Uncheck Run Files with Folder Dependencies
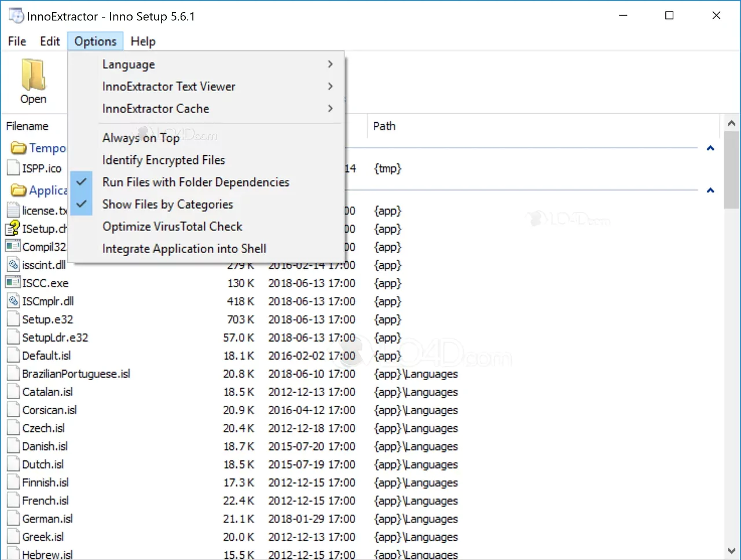 click(196, 182)
